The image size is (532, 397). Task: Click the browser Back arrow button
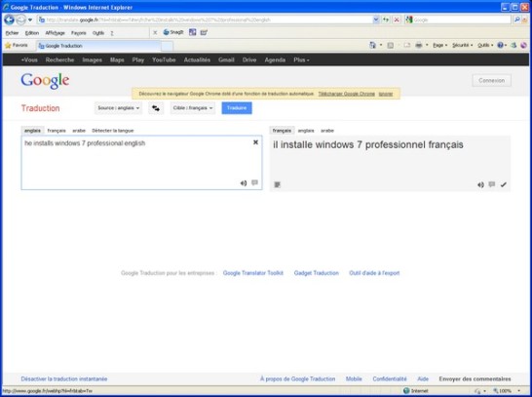(x=9, y=20)
